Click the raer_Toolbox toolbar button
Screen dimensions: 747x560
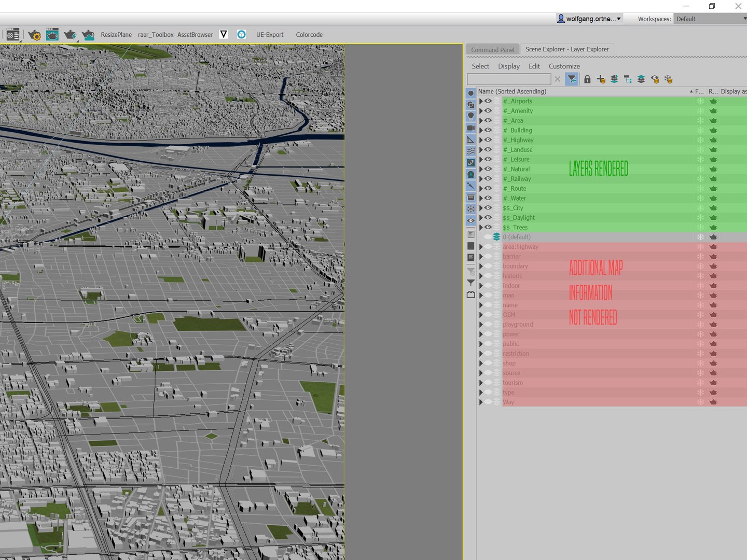[156, 35]
